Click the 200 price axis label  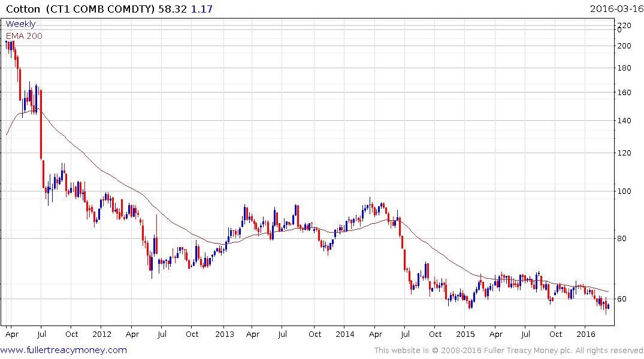pos(624,46)
